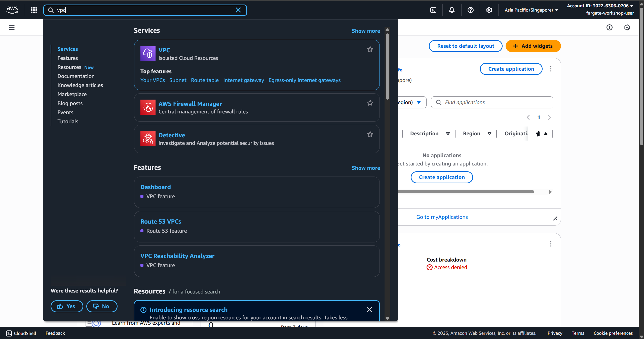Click Yes thumbs-up feedback button
Viewport: 644px width, 339px height.
[67, 306]
